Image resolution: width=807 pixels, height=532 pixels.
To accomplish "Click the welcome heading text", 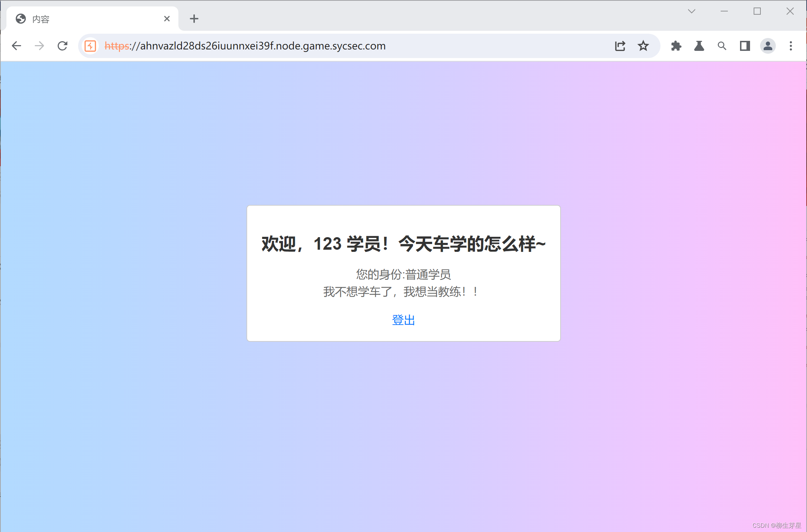I will point(403,244).
